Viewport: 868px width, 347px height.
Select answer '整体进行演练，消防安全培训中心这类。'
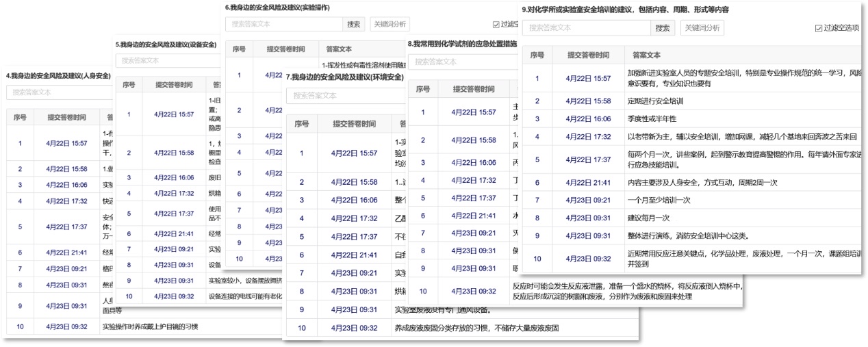coord(689,235)
